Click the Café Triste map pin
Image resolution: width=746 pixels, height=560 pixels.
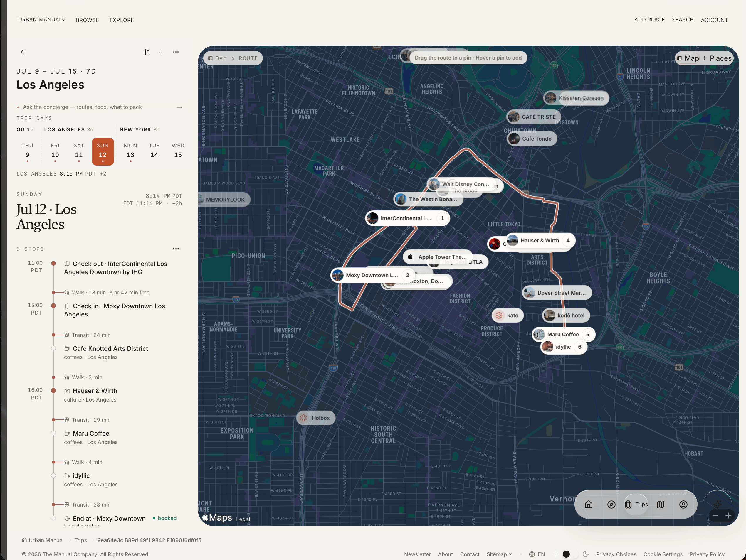point(534,117)
